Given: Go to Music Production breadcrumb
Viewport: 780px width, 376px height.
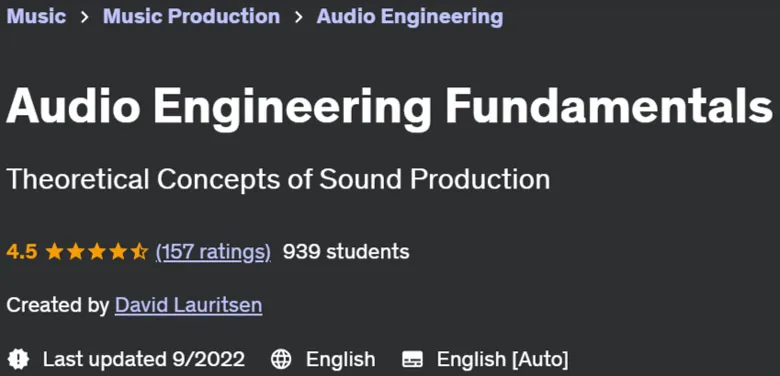Looking at the screenshot, I should 192,16.
